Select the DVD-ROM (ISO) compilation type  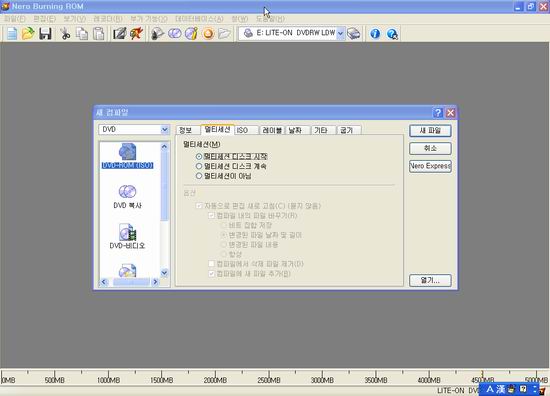(x=127, y=156)
